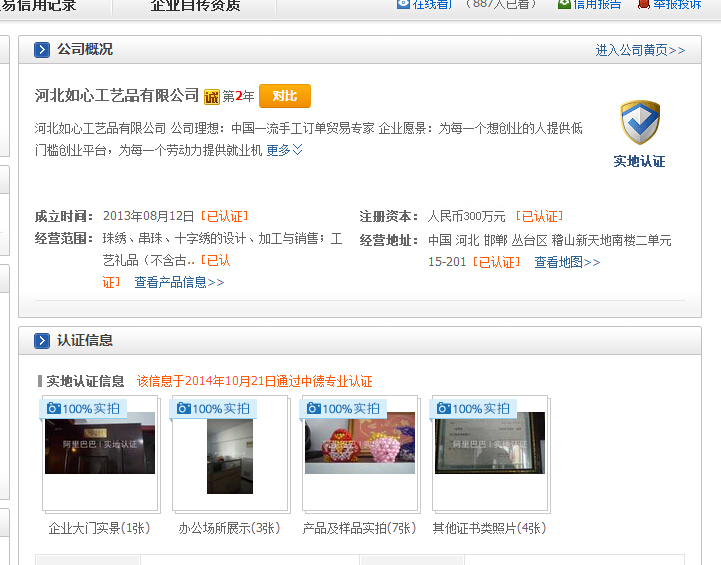Open 进入公司黄页 link
This screenshot has height=565, width=721.
point(640,50)
